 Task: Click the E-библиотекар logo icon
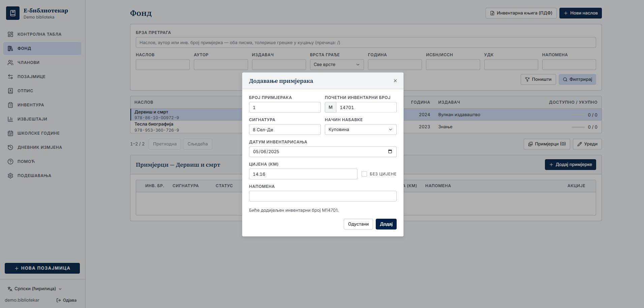13,13
